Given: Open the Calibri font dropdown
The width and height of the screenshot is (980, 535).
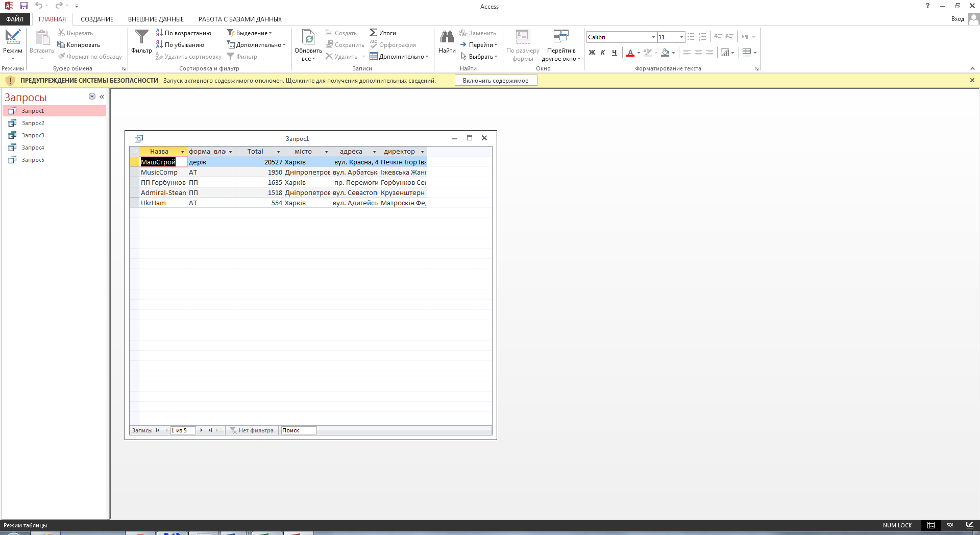Looking at the screenshot, I should 653,37.
